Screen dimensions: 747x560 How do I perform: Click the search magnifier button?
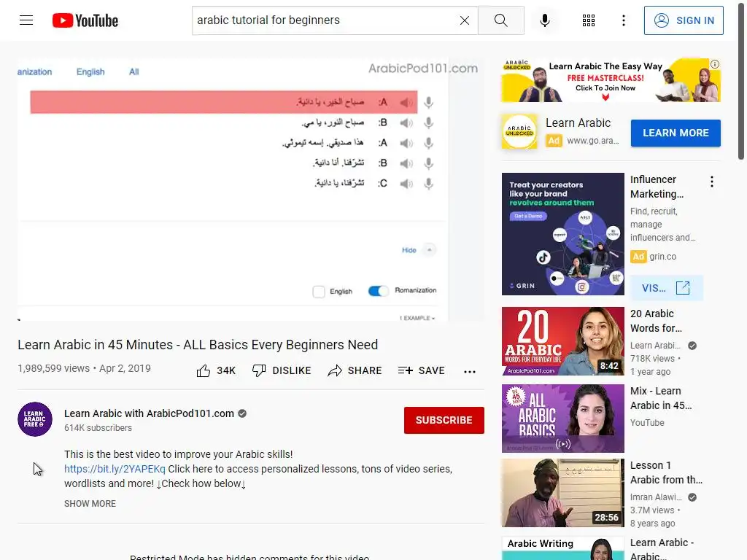click(500, 20)
